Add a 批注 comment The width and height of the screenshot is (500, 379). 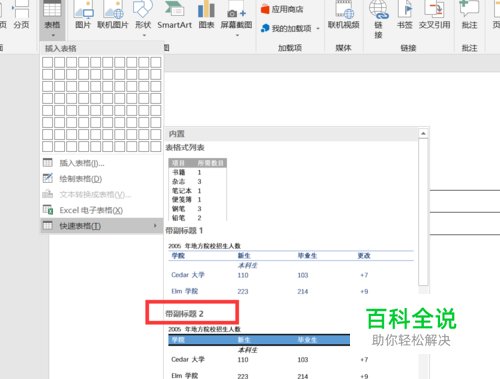pos(469,15)
